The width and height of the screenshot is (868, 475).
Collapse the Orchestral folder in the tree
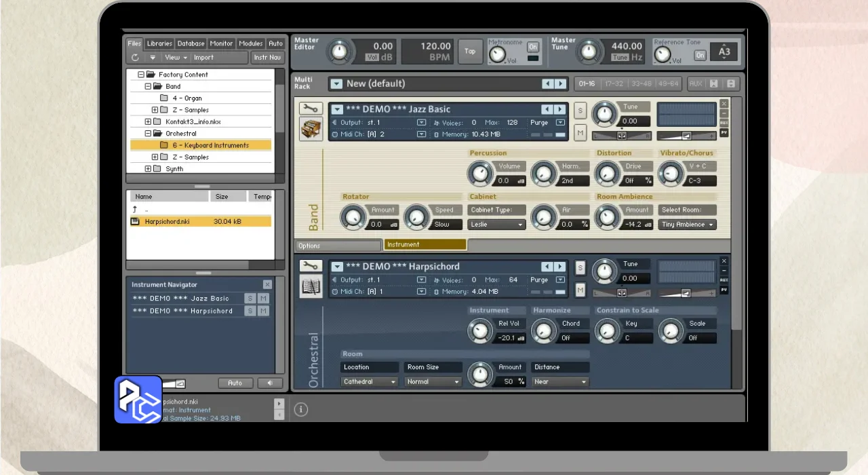tap(149, 134)
